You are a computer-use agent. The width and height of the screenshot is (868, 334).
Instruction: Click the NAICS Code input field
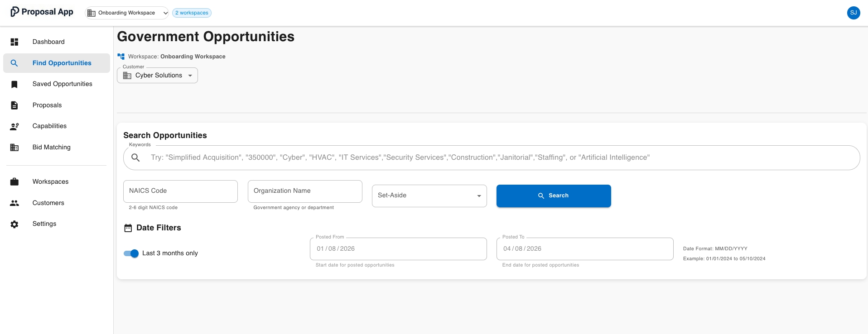[180, 191]
